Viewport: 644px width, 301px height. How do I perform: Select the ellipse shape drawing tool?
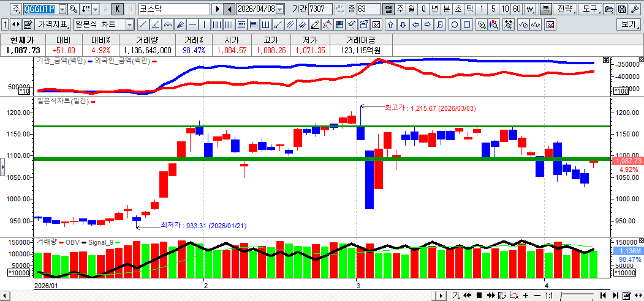[x=455, y=24]
